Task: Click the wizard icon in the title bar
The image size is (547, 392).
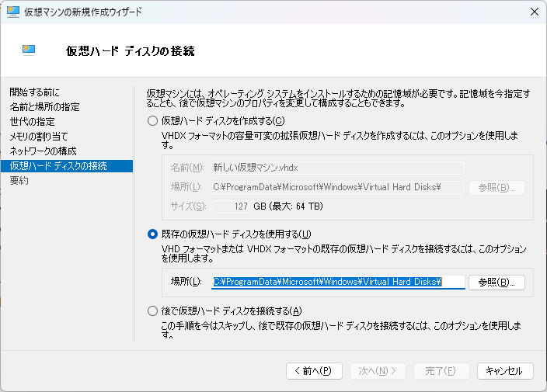Action: [12, 12]
